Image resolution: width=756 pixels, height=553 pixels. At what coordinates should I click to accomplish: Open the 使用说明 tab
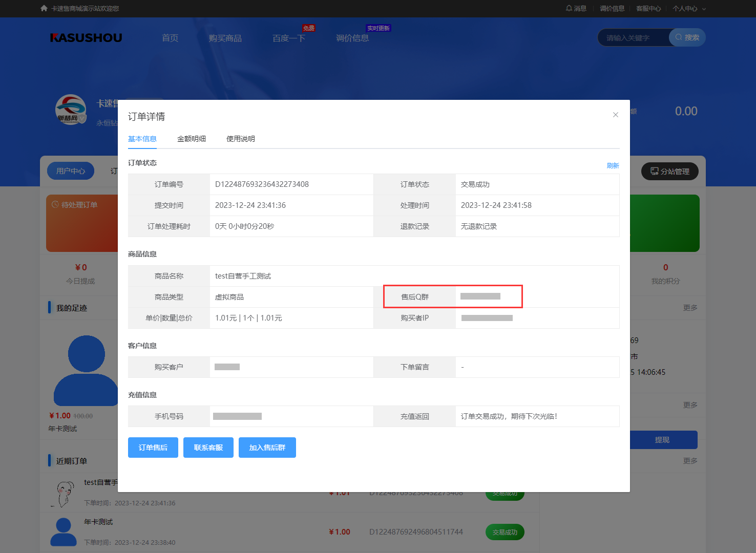pos(241,139)
